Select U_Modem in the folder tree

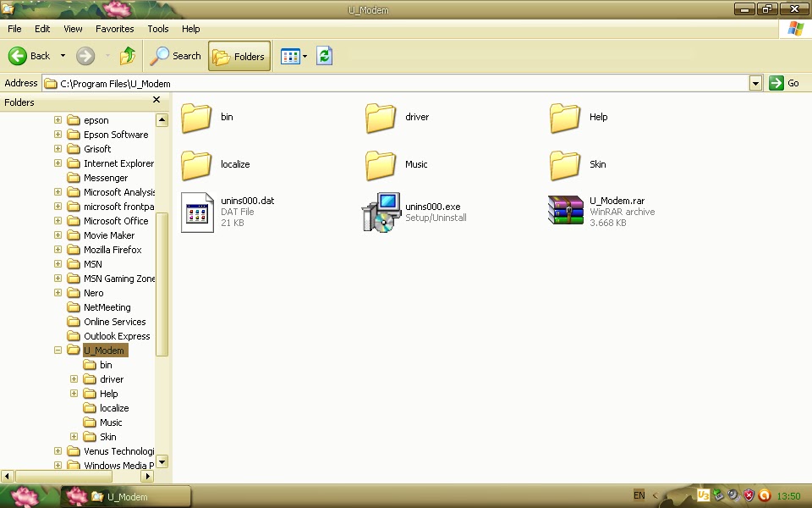coord(104,351)
